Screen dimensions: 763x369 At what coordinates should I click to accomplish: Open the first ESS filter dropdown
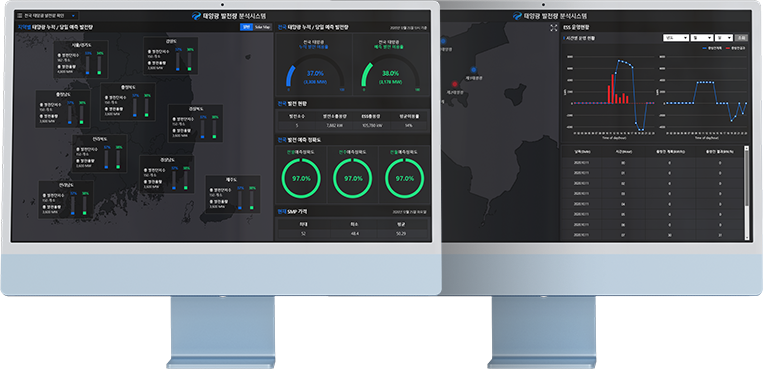coord(676,37)
